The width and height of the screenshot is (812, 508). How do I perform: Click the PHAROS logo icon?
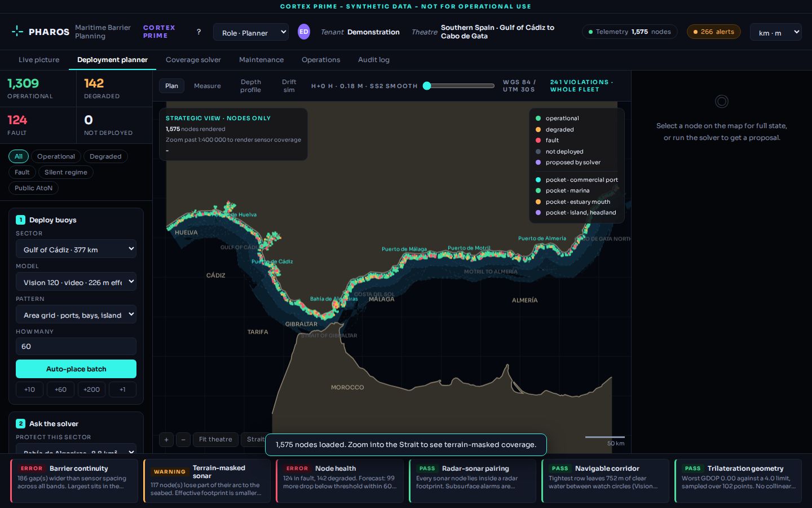click(x=17, y=31)
